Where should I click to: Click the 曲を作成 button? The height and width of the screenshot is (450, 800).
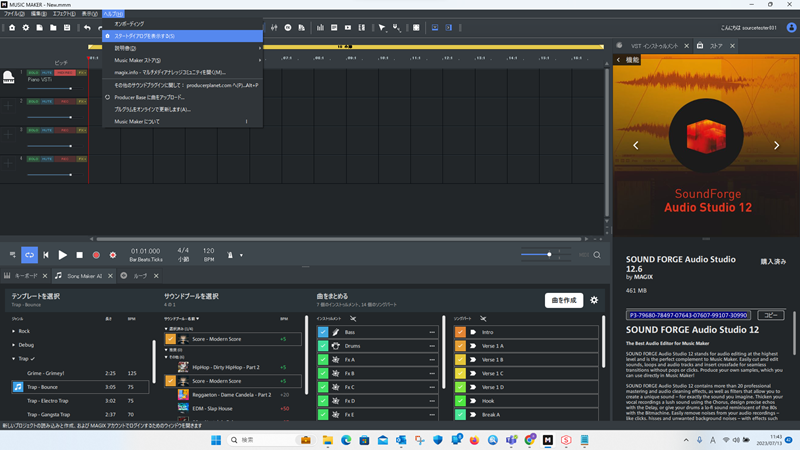pos(564,300)
